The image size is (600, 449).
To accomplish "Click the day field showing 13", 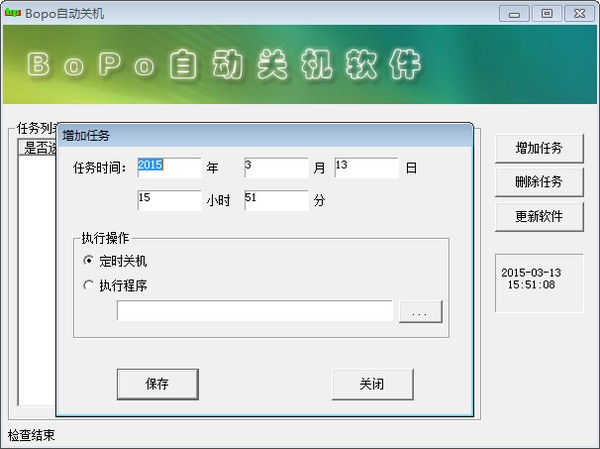I will [x=367, y=168].
